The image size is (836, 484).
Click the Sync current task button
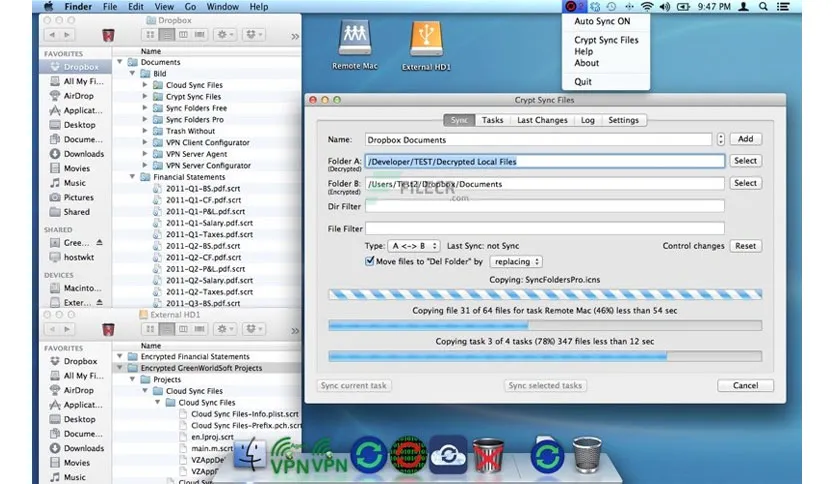(x=353, y=385)
